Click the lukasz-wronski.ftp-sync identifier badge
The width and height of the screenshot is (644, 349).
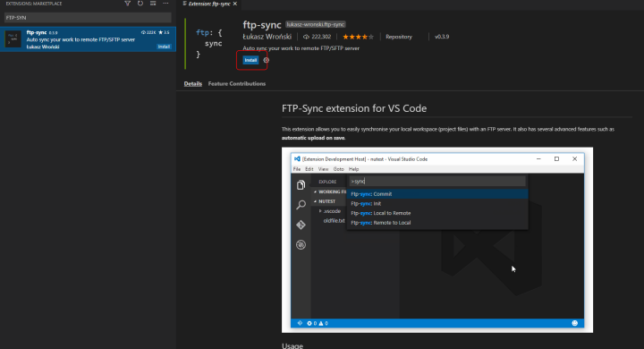pos(316,25)
